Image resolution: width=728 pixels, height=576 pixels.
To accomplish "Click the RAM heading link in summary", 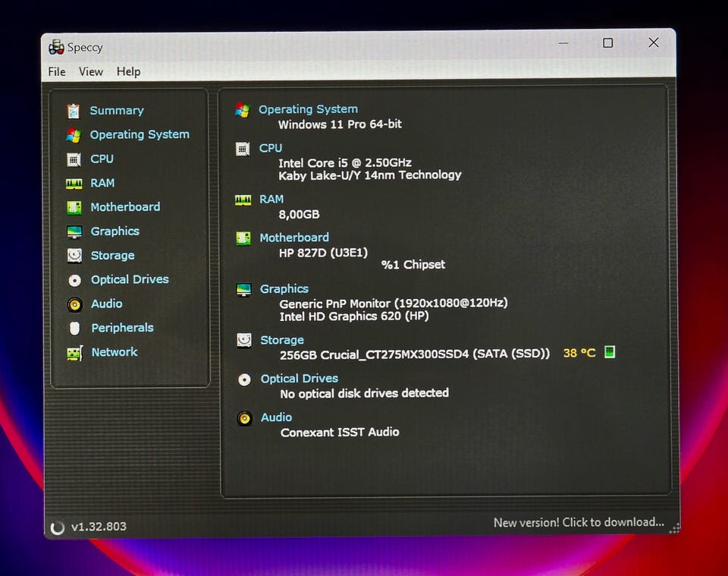I will (x=271, y=200).
